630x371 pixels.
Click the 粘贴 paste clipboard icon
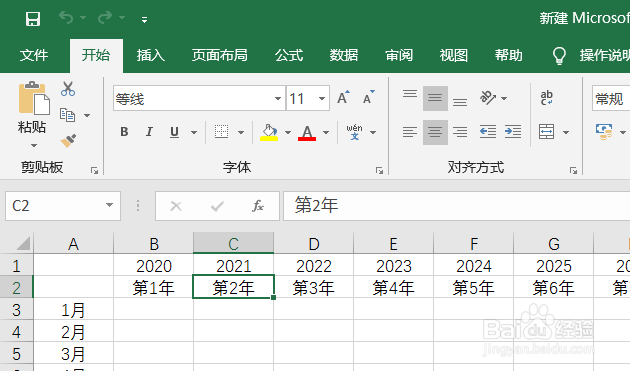(34, 98)
